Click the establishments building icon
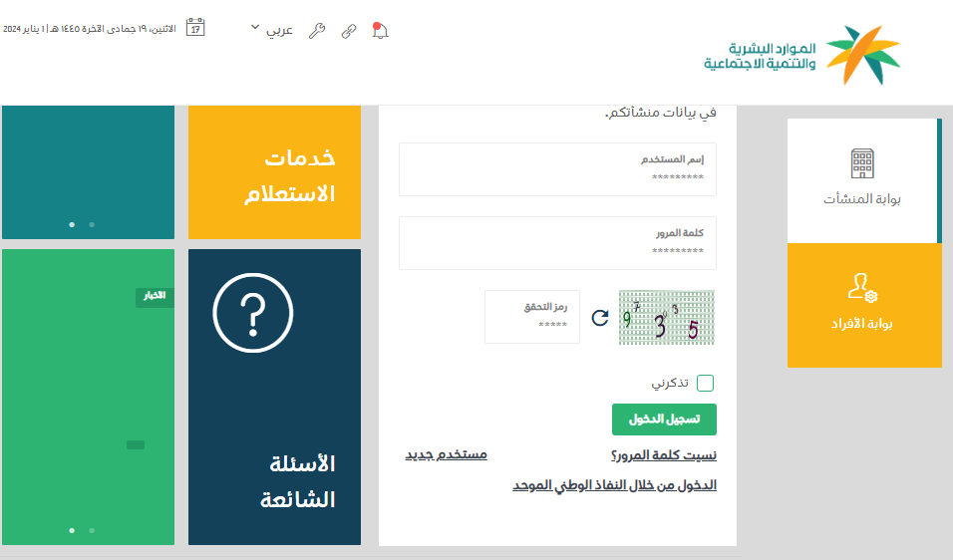Image resolution: width=953 pixels, height=560 pixels. tap(861, 163)
